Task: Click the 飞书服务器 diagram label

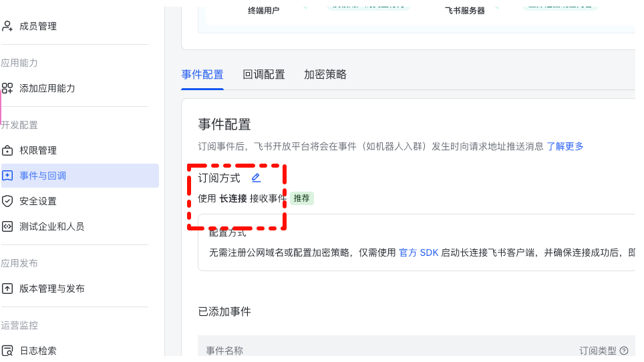Action: point(464,10)
